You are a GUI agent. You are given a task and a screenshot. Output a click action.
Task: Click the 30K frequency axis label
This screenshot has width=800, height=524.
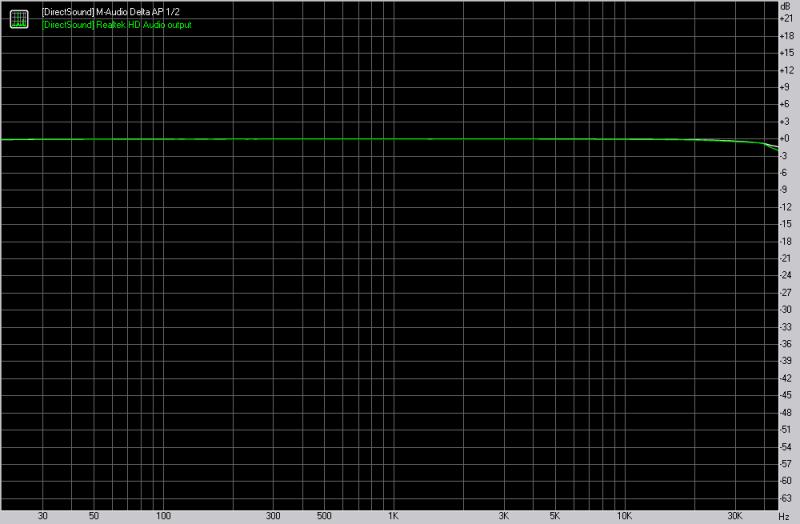[733, 517]
